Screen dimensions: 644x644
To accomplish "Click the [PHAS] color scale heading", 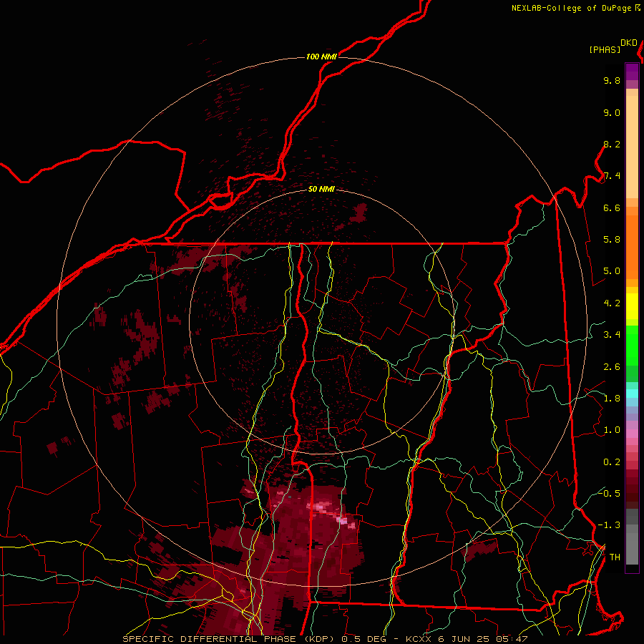I will 605,49.
